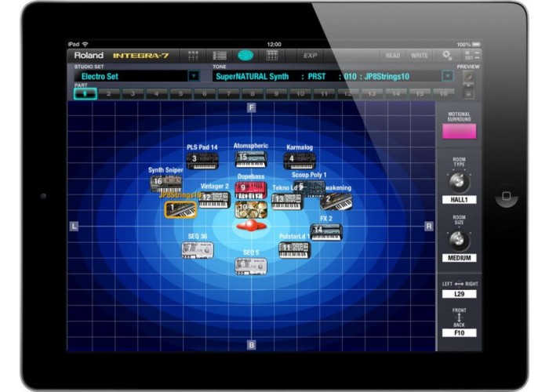
Task: Click the 100% battery indicator
Action: pos(468,45)
